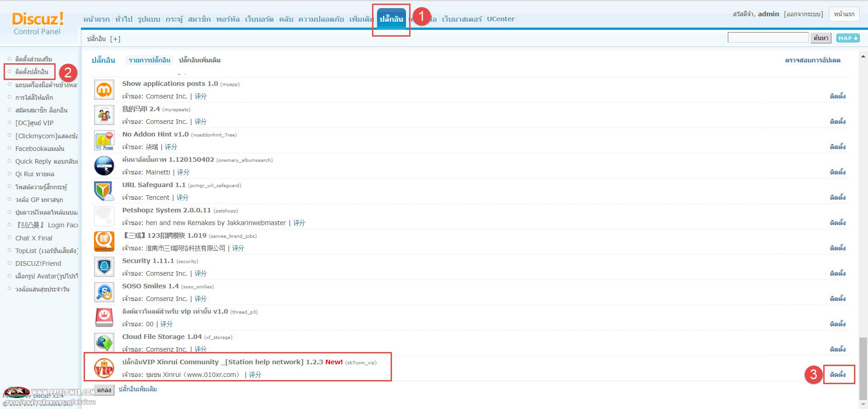The height and width of the screenshot is (409, 868).
Task: Open the ความปลอดภัย menu tab
Action: tap(321, 19)
